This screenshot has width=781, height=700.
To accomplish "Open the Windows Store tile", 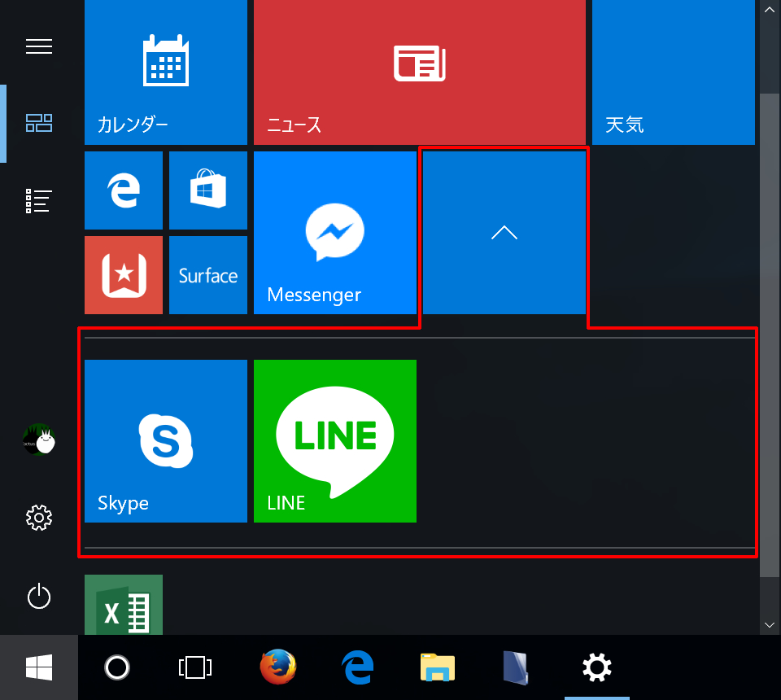I will (x=208, y=190).
